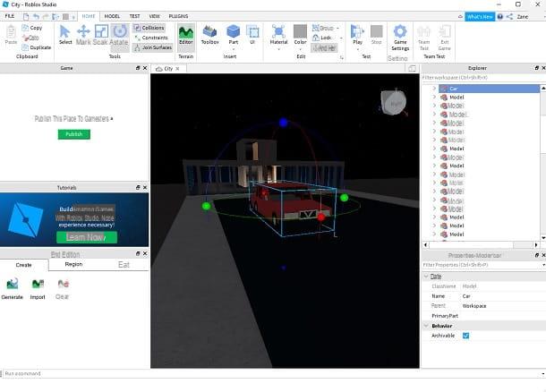
Task: Open the FILE menu
Action: [x=10, y=16]
